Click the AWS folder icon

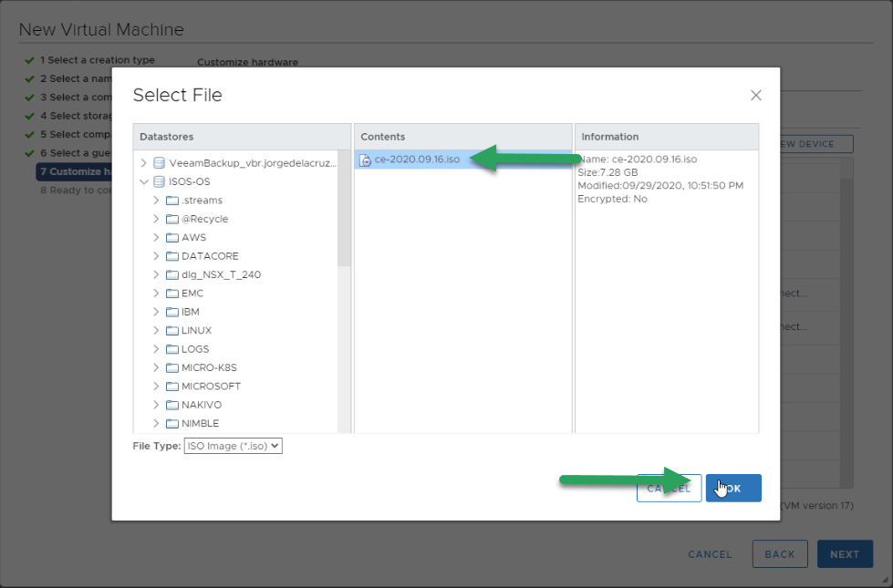tap(172, 237)
